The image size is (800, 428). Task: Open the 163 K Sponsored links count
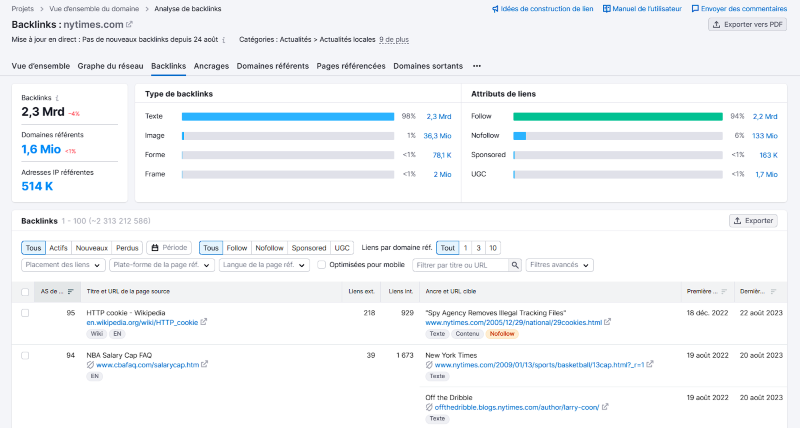click(768, 155)
